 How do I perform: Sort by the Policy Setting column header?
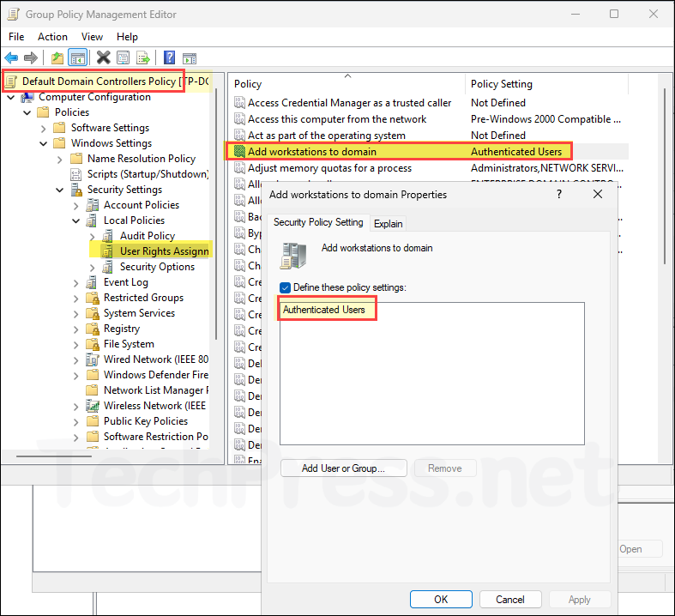tap(546, 84)
